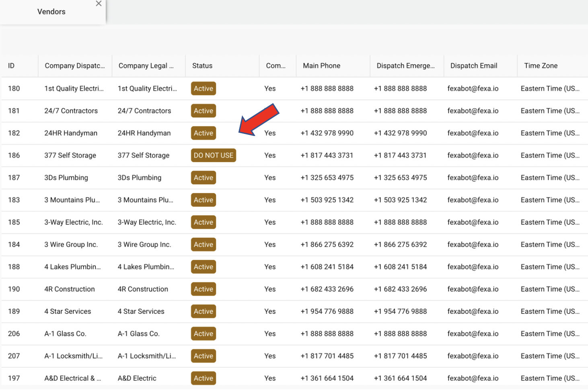Sort by the Dispatch Email column header
The height and width of the screenshot is (391, 588).
473,66
